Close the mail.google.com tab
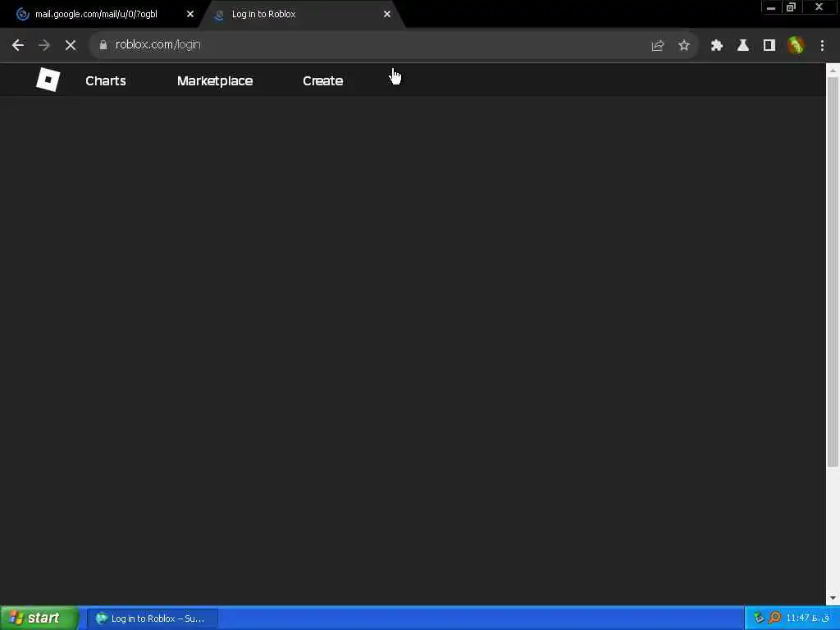This screenshot has height=630, width=840. 190,15
